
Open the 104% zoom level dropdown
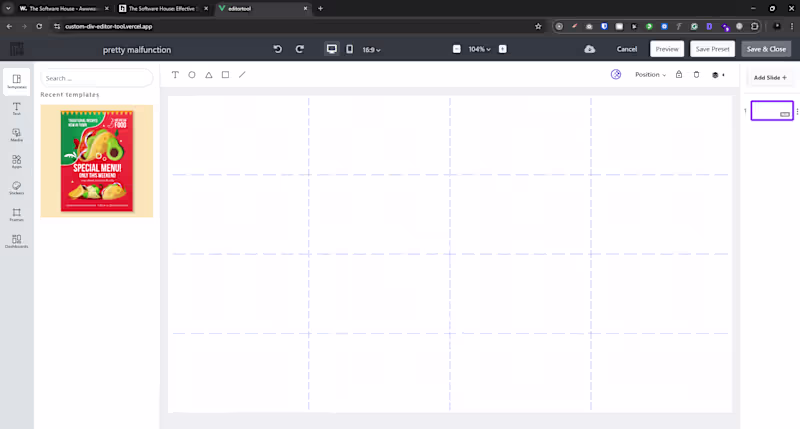(480, 49)
